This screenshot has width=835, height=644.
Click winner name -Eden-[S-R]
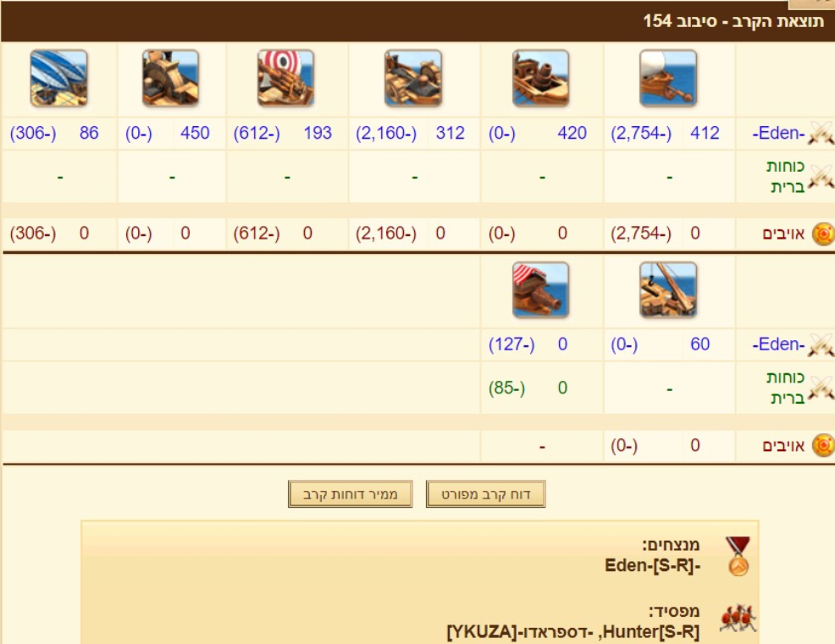click(x=652, y=565)
